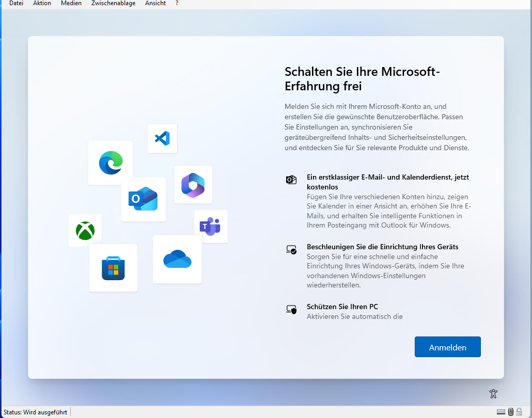The image size is (532, 418).
Task: Open the Aktion menu
Action: 42,4
